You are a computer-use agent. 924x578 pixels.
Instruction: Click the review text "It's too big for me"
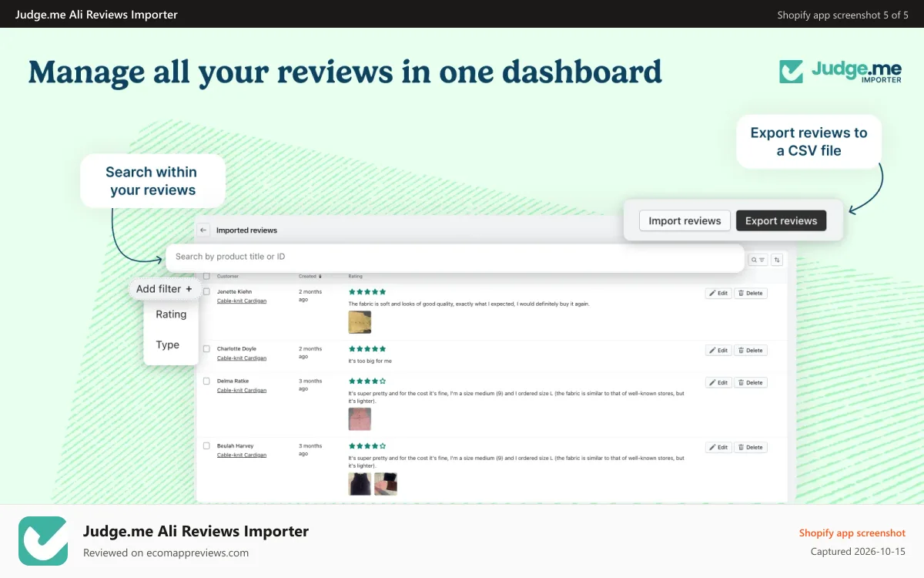370,361
